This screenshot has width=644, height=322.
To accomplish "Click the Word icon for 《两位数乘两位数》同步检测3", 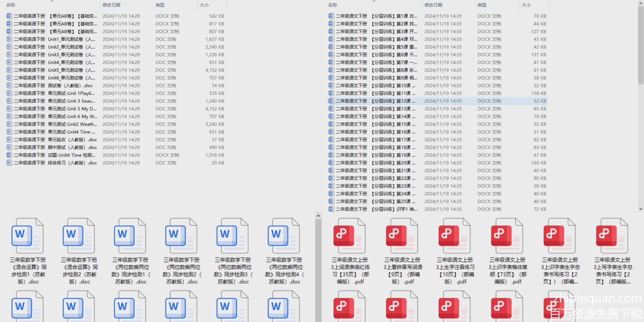I will point(232,236).
